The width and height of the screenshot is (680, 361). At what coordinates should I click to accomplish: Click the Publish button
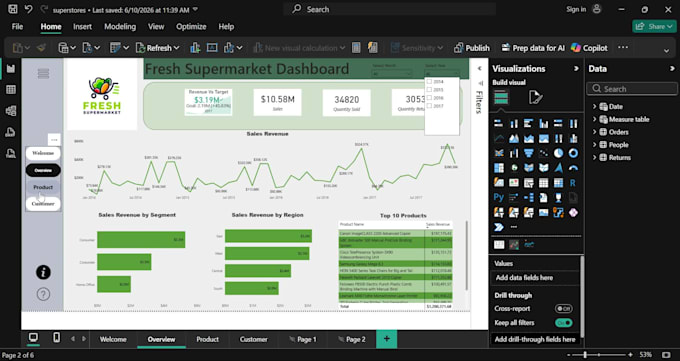point(472,48)
